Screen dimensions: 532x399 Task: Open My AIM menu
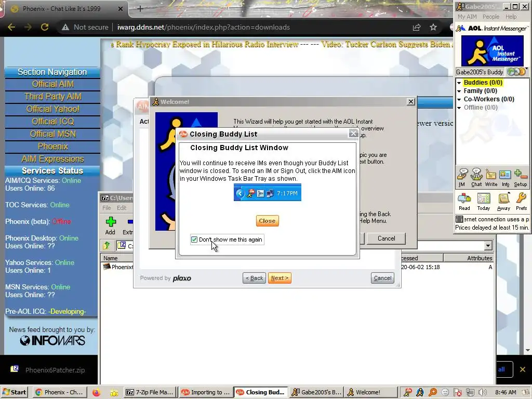(x=467, y=17)
